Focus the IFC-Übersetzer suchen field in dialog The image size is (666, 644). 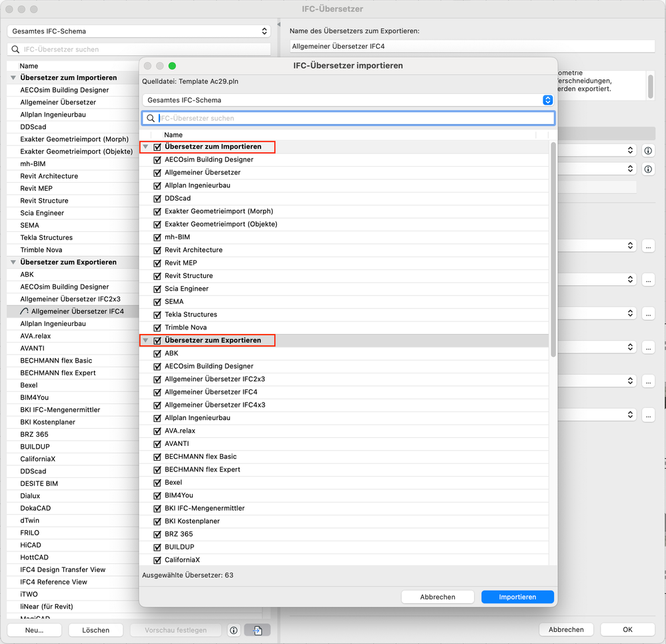tap(348, 118)
